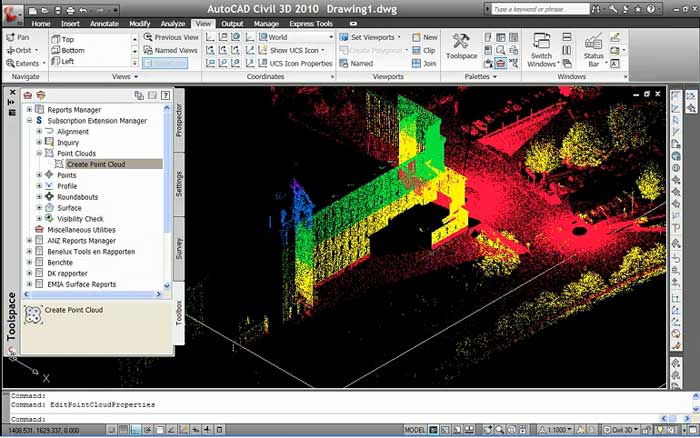Expand the Reports Manager node

click(29, 109)
